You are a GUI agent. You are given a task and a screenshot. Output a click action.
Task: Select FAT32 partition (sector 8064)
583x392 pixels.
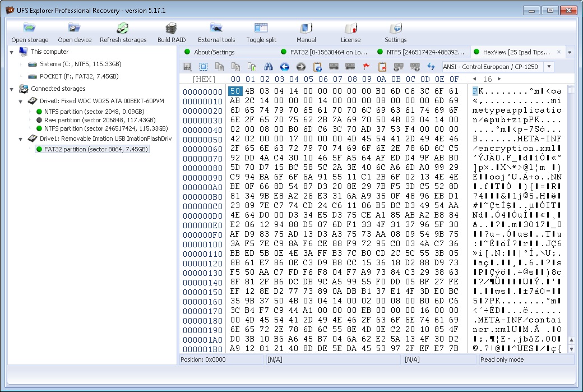pyautogui.click(x=92, y=149)
